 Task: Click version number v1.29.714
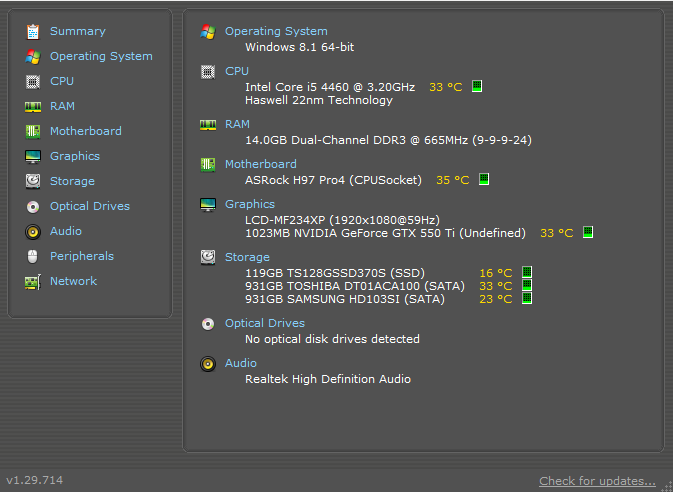[x=34, y=480]
